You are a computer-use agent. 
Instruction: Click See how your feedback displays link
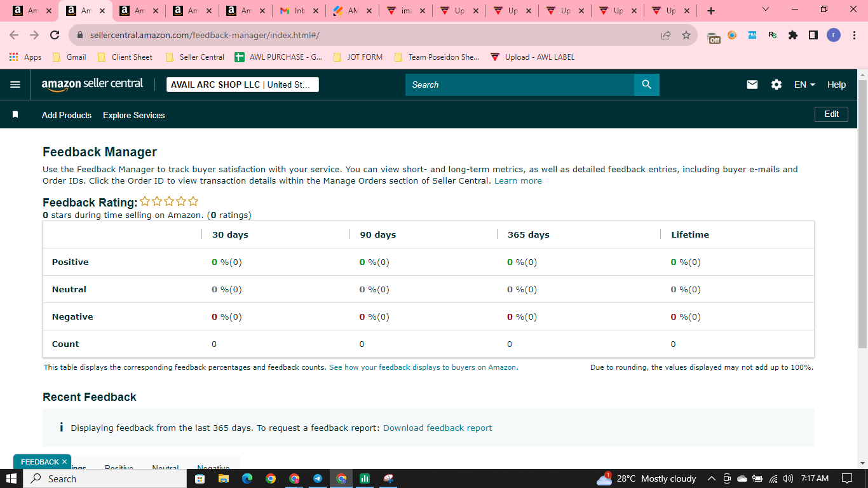[423, 367]
